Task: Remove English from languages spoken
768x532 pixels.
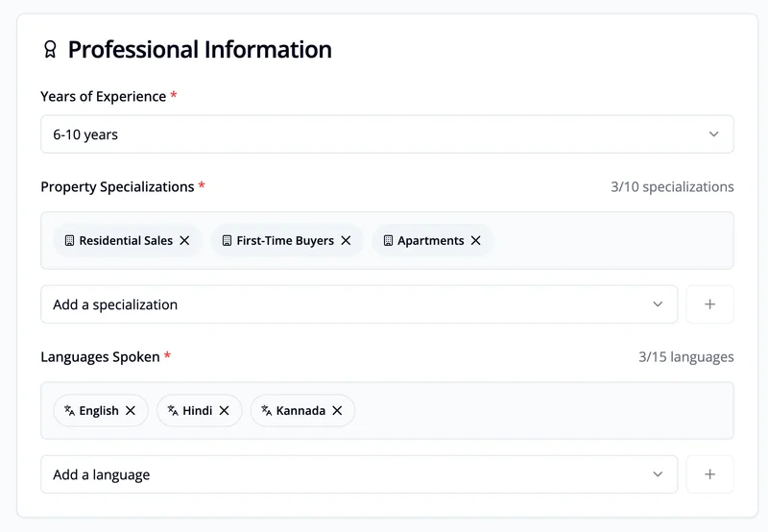Action: point(131,411)
